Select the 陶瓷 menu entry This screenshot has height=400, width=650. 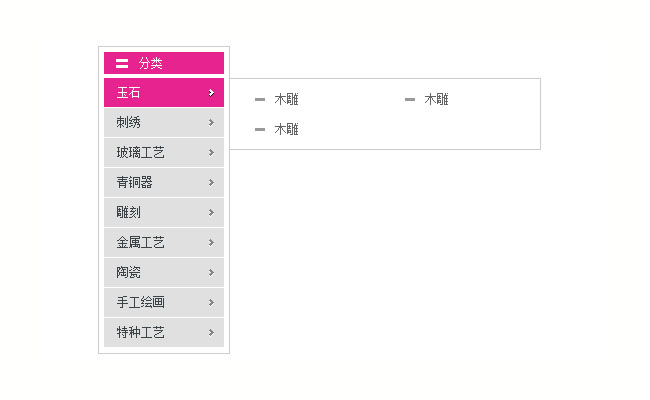point(128,272)
